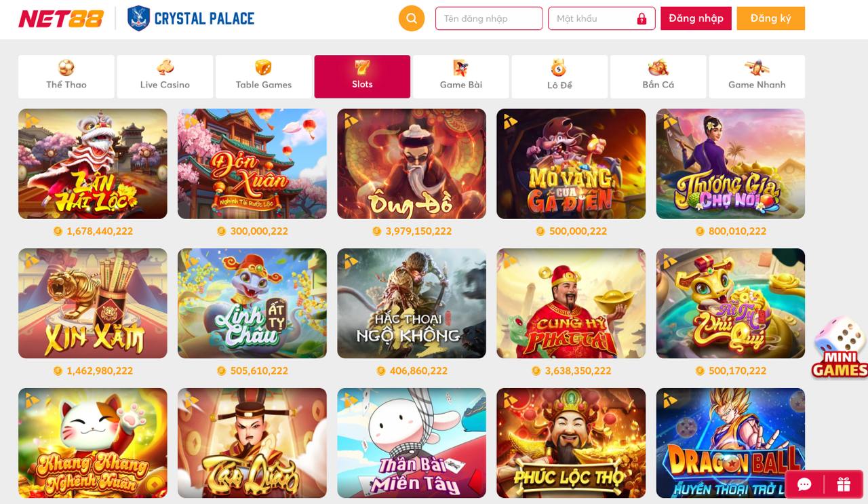Screen dimensions: 868x504
Task: Focus the Mật khẩu password field
Action: (601, 18)
